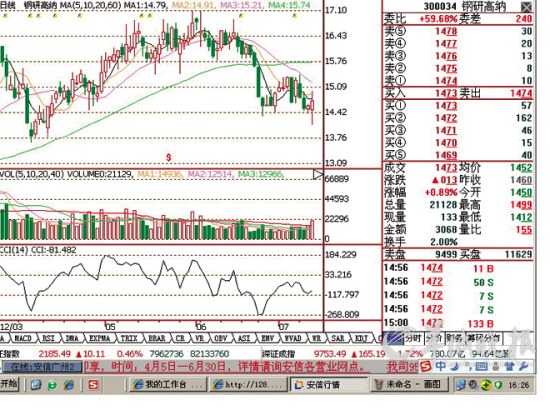Screen dimensions: 550x412
Task: Toggle the Sogou punctuation mode icon
Action: coord(469,367)
